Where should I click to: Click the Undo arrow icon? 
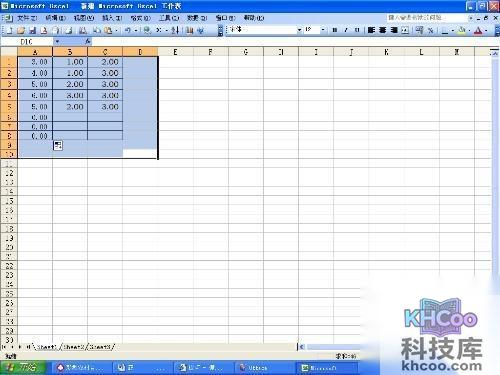(128, 30)
